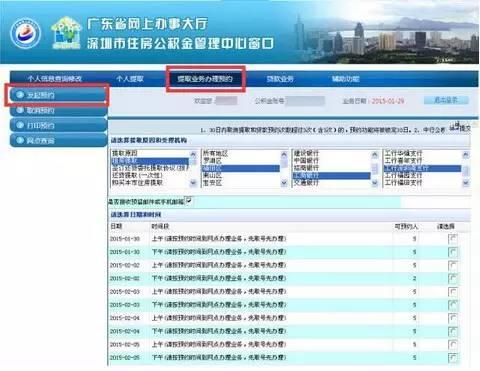This screenshot has width=480, height=371.
Task: Click down arrow of district list
Action: (284, 183)
